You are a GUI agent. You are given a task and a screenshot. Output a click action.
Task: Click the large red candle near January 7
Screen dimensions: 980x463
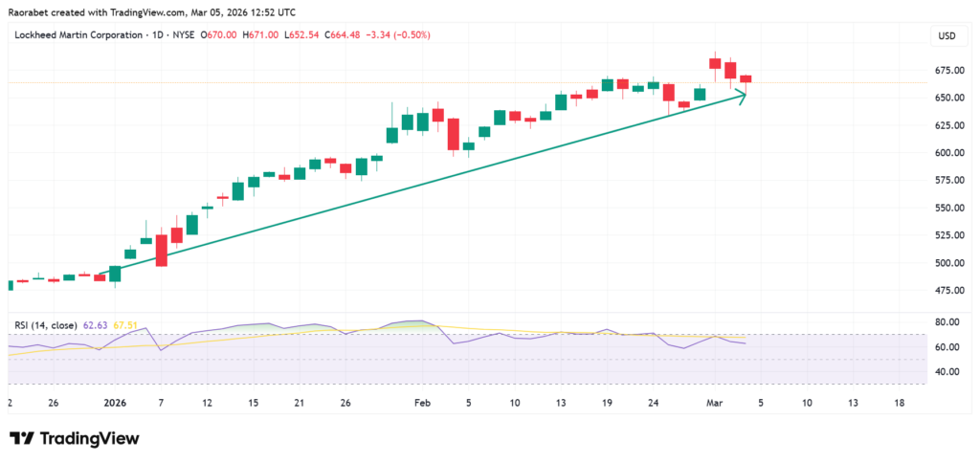161,250
